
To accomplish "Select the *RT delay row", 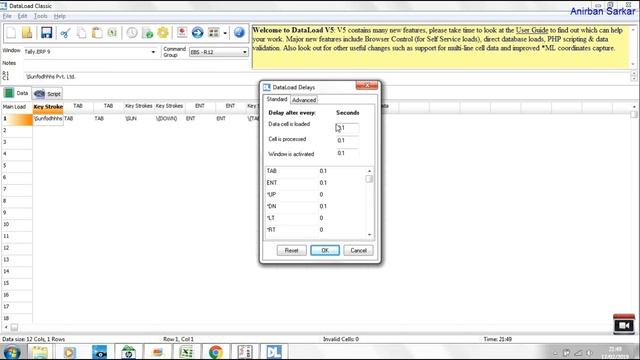I will point(315,230).
